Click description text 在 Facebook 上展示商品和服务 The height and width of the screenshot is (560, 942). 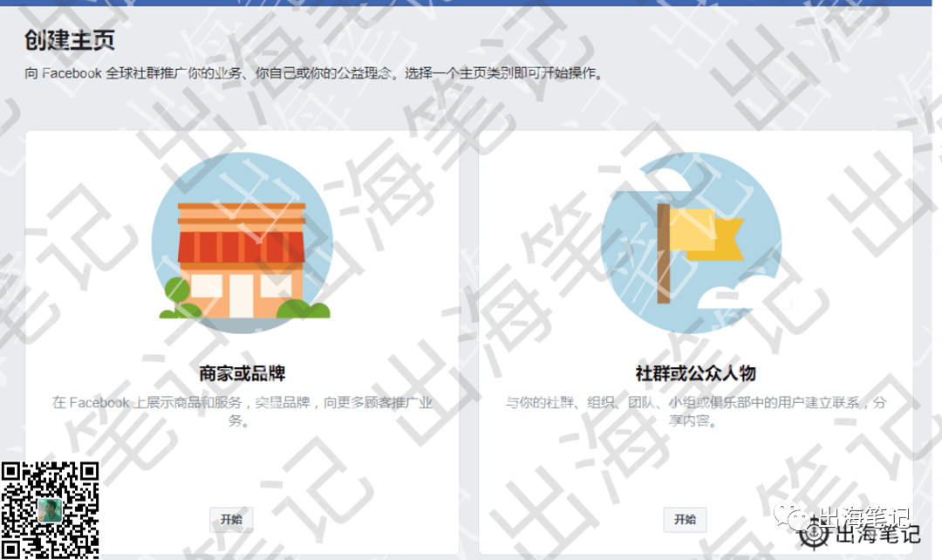tap(242, 411)
